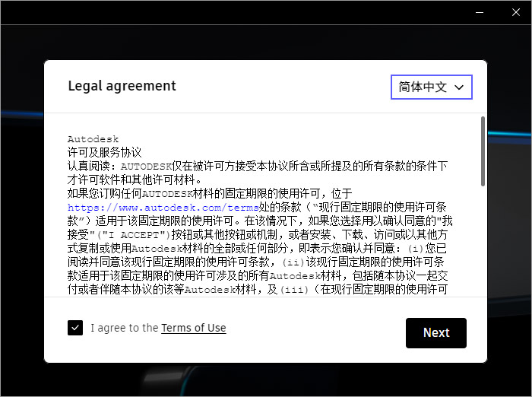The image size is (532, 397).
Task: Click the Next button
Action: [x=436, y=333]
